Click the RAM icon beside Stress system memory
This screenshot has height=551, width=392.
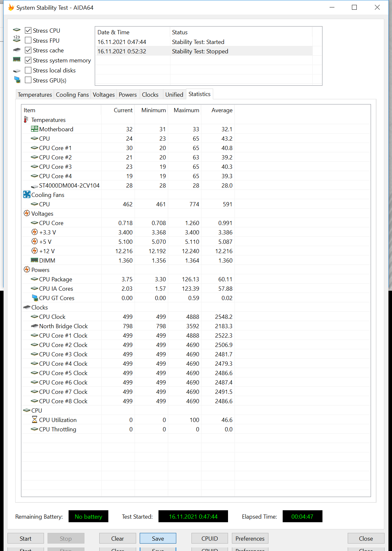(x=17, y=59)
